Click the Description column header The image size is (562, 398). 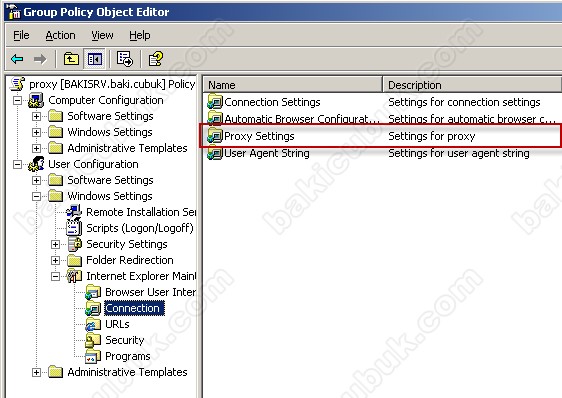[x=472, y=85]
